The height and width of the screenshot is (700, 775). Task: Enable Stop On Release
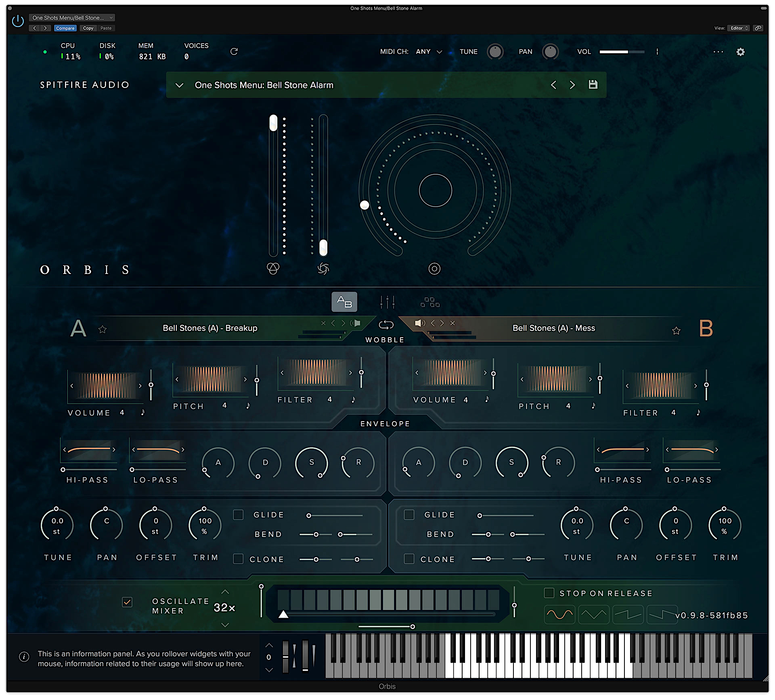point(549,593)
